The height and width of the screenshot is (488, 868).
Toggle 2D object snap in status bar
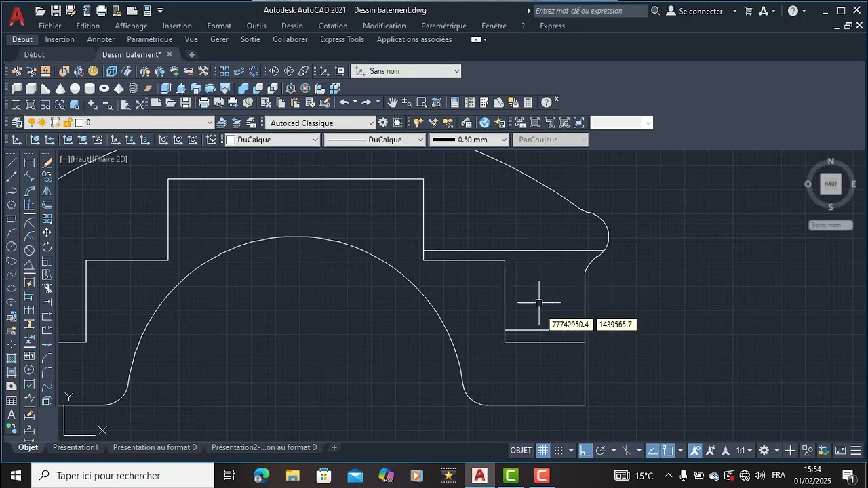668,451
